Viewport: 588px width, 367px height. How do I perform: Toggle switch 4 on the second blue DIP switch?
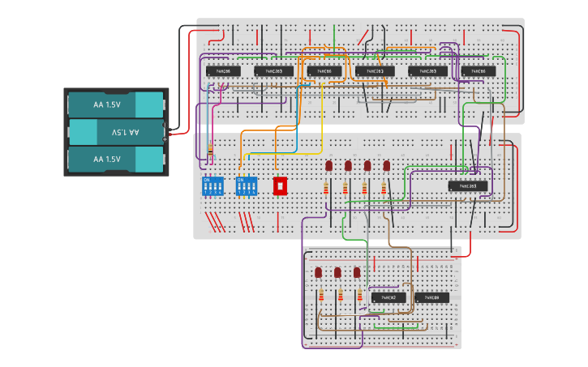tap(254, 186)
